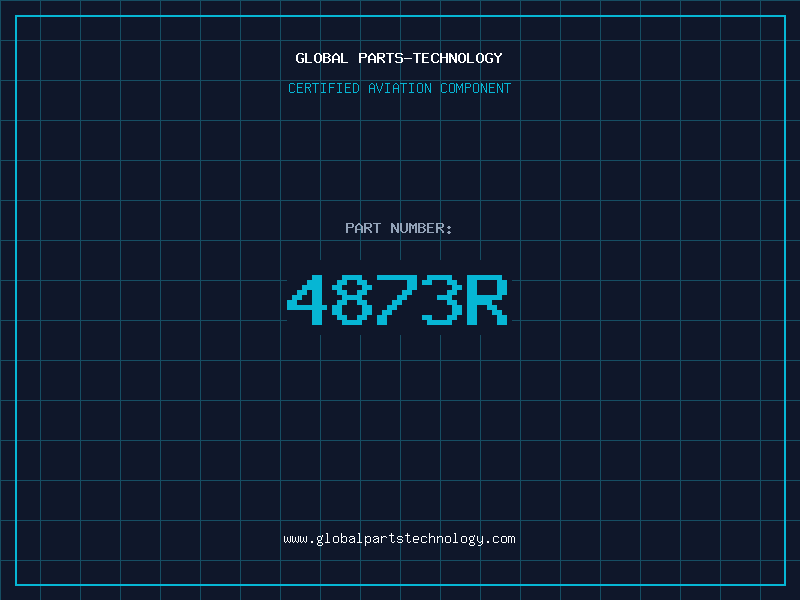Select the CERTIFIED AVIATION COMPONENT subtitle

pyautogui.click(x=399, y=88)
